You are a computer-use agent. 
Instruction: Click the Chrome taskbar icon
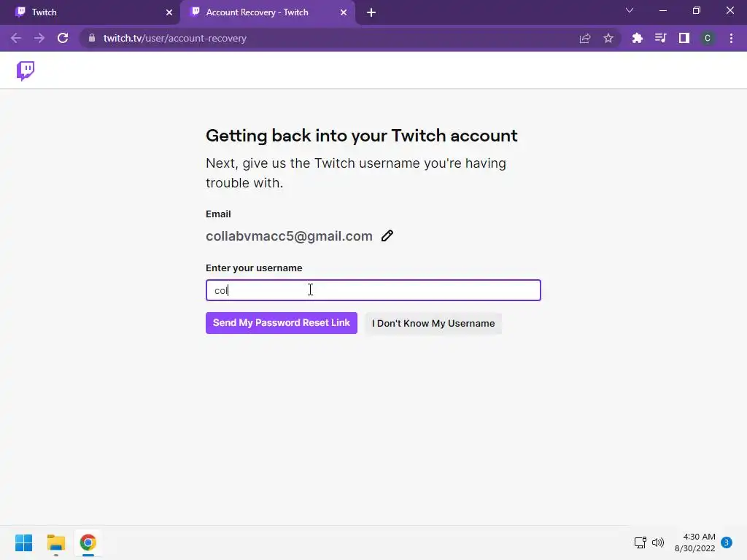(88, 542)
